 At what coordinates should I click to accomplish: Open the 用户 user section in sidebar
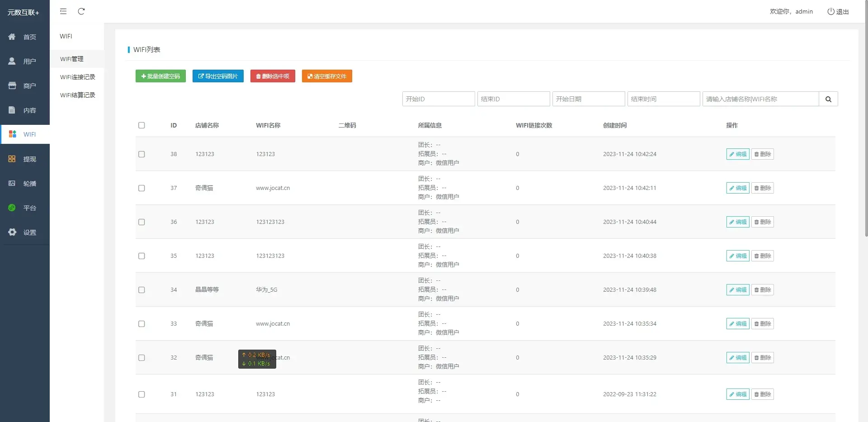[x=25, y=61]
